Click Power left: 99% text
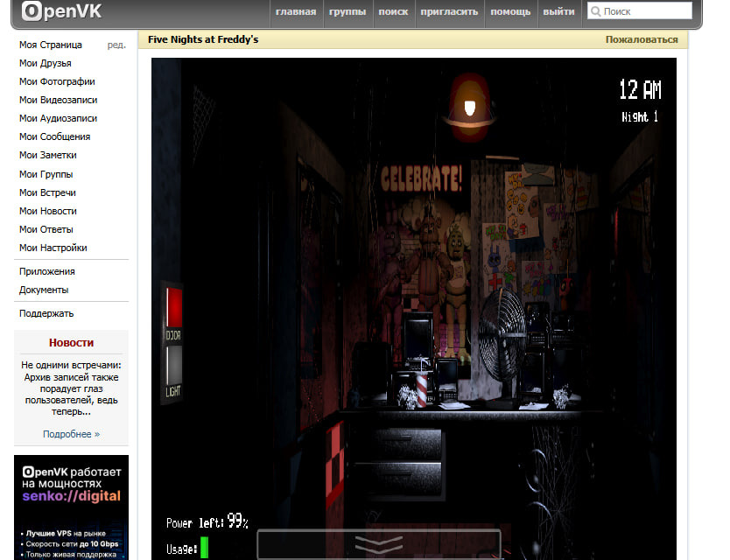This screenshot has width=730, height=560. pyautogui.click(x=207, y=521)
